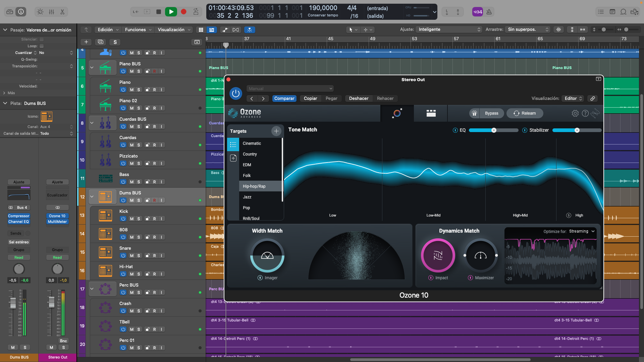Mute the Kick track

(131, 219)
